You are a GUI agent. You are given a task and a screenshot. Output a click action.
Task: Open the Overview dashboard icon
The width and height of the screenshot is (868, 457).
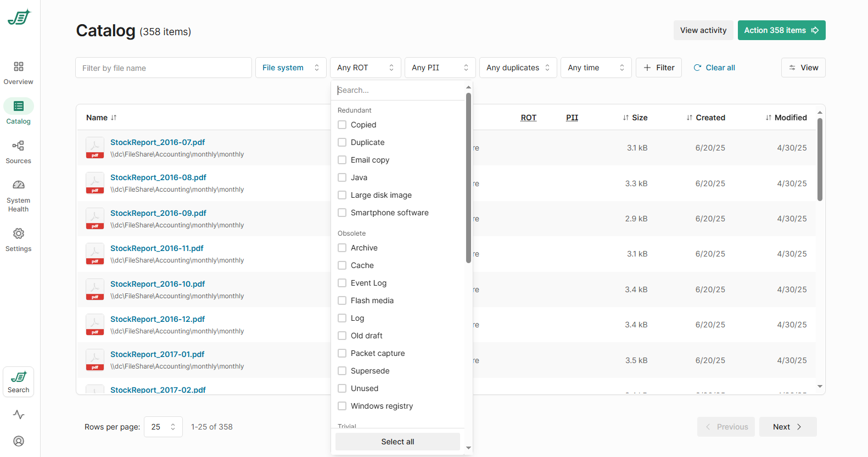(19, 67)
